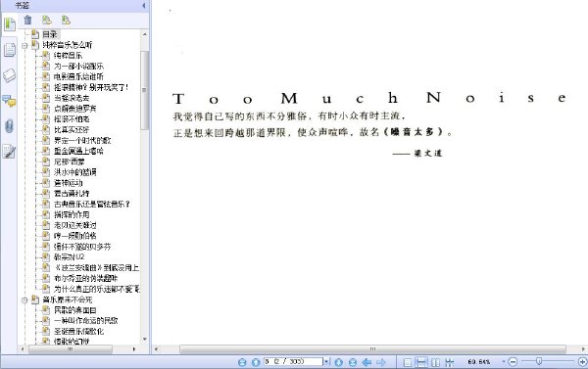Open the 摇滚精神?别开玩笑了! bookmark
This screenshot has width=588, height=369.
91,87
